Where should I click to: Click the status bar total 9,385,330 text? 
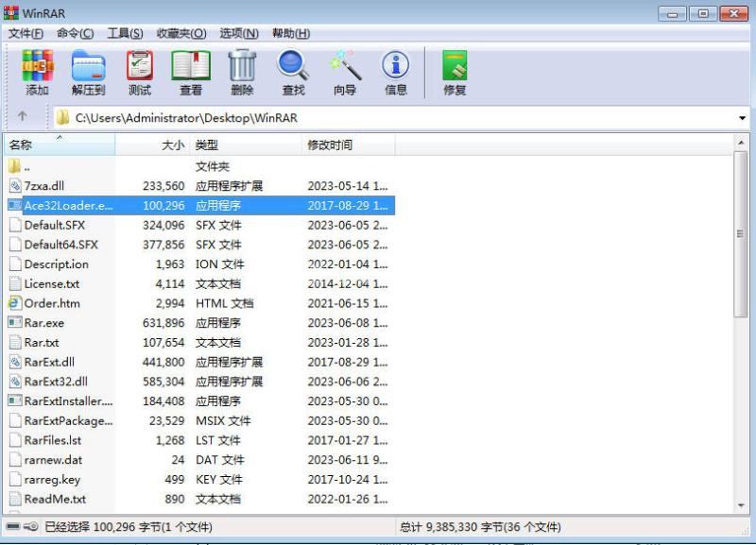pos(480,527)
